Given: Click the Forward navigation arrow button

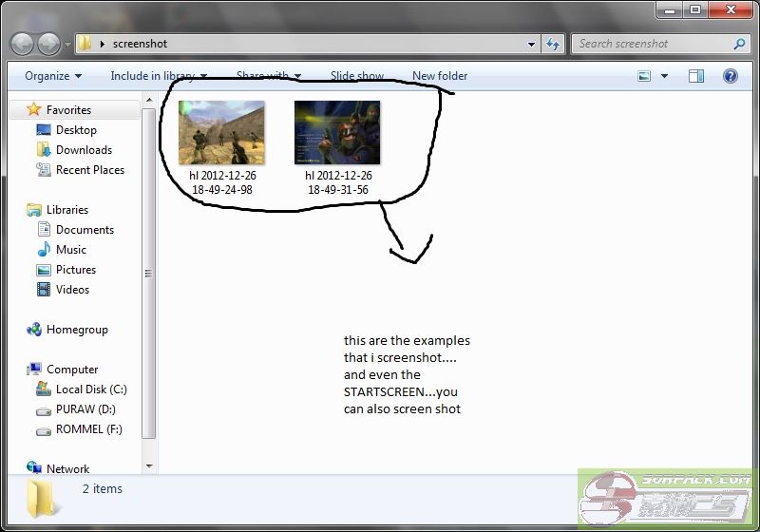Looking at the screenshot, I should [x=48, y=44].
